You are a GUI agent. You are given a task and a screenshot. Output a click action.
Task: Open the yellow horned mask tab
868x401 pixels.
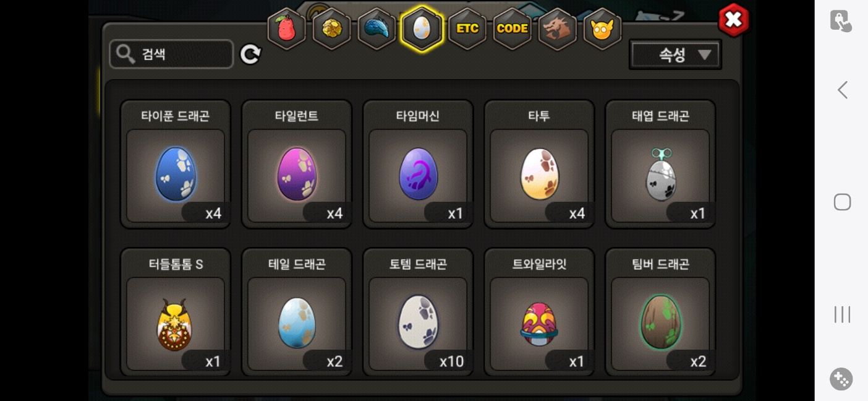point(602,28)
